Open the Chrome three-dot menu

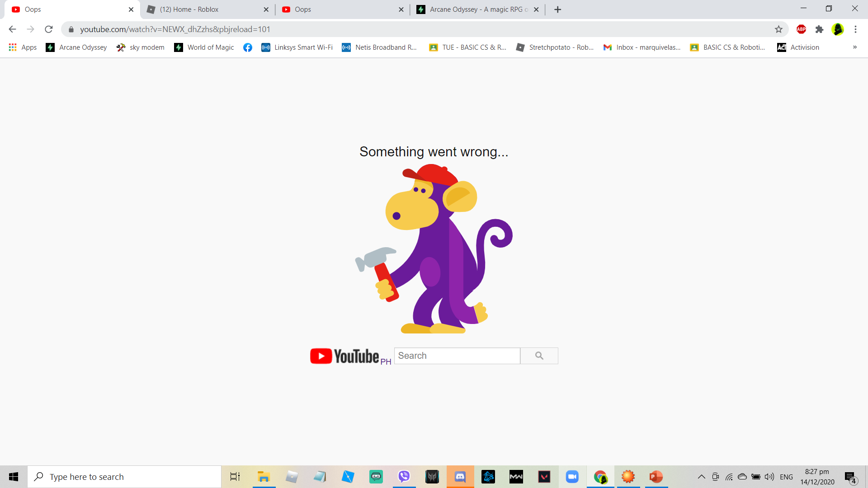pos(855,29)
